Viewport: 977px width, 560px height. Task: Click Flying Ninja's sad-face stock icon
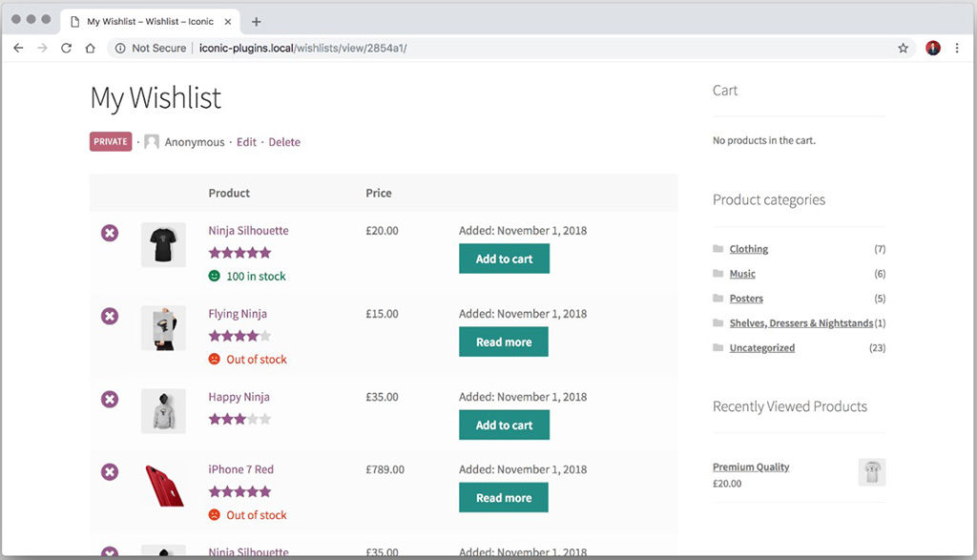coord(215,360)
